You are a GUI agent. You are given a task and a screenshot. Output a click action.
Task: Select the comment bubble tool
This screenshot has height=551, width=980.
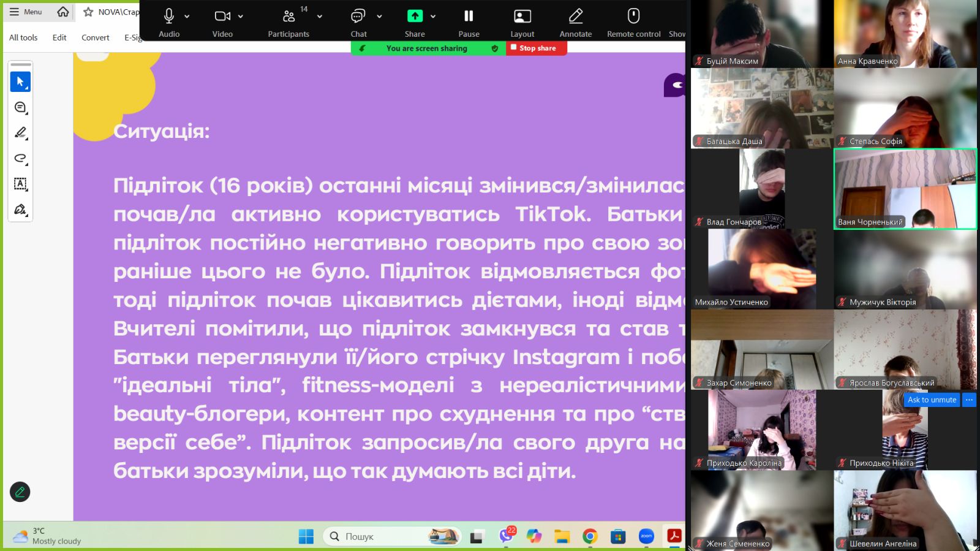pyautogui.click(x=20, y=107)
